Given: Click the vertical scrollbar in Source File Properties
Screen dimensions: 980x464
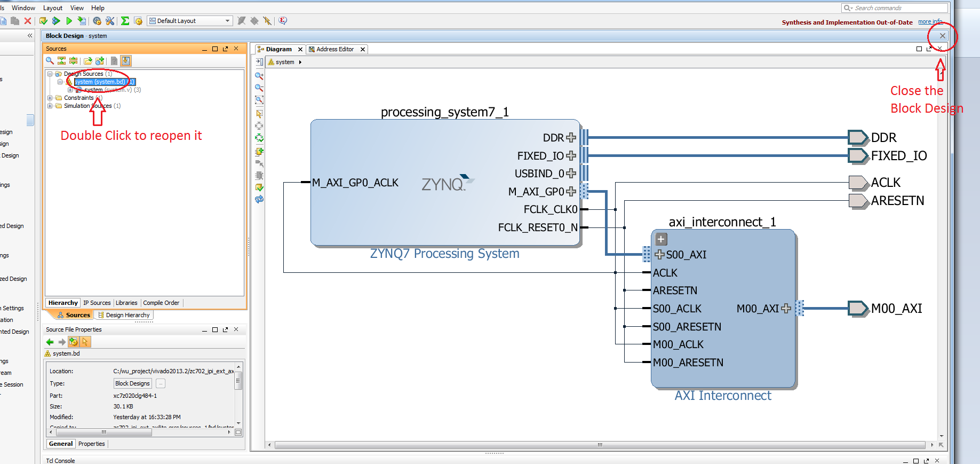Looking at the screenshot, I should [x=238, y=381].
